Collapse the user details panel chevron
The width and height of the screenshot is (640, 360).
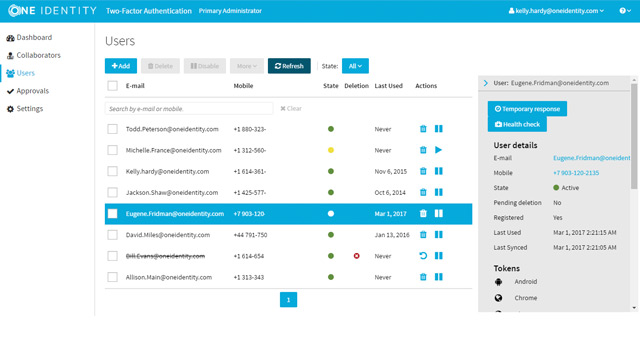point(485,83)
